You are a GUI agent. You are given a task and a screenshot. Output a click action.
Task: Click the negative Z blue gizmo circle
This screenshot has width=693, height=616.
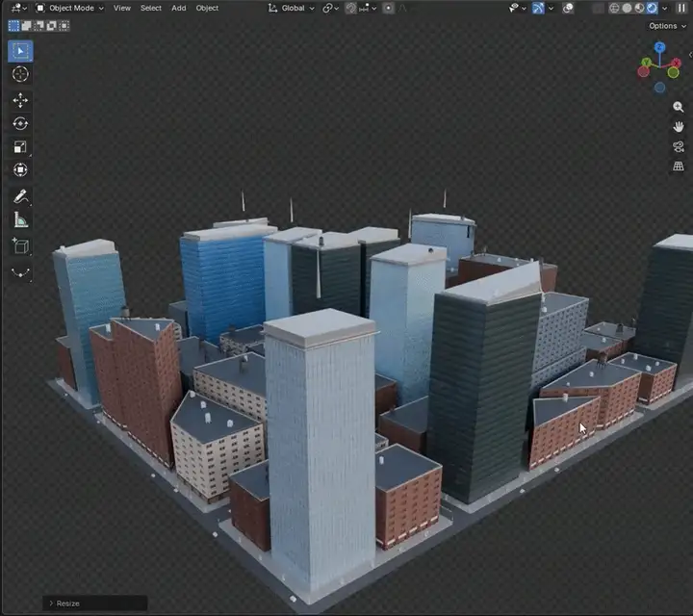pos(660,88)
